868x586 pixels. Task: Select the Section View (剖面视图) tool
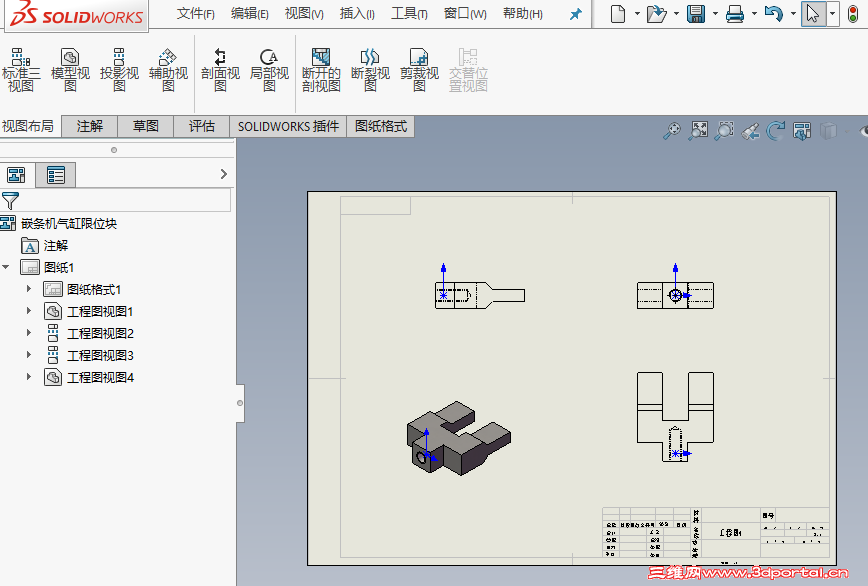[220, 70]
